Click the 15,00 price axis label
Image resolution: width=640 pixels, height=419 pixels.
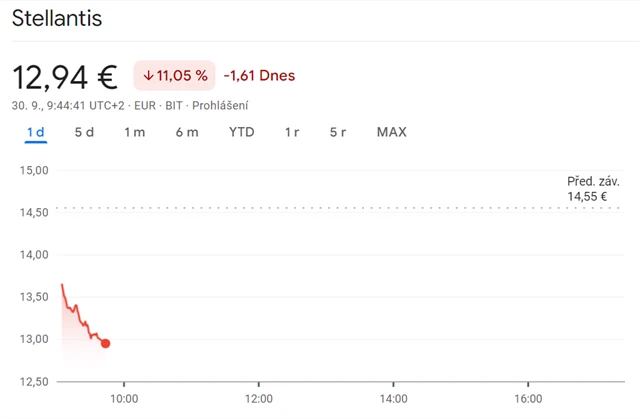34,170
